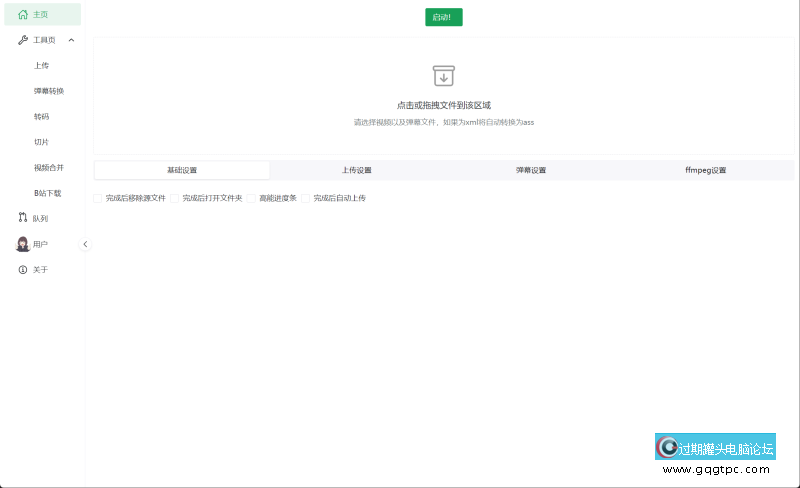
Task: Go to 视频合并 in sidebar
Action: [49, 167]
